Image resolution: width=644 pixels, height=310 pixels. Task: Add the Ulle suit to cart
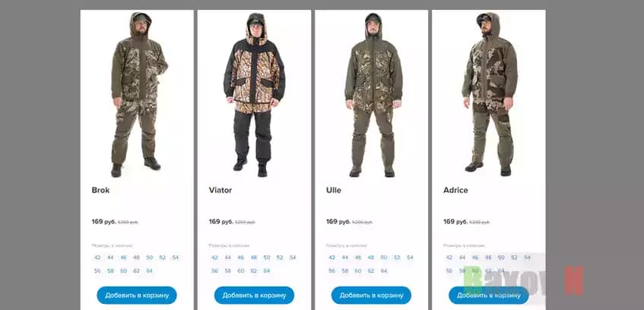(x=371, y=296)
